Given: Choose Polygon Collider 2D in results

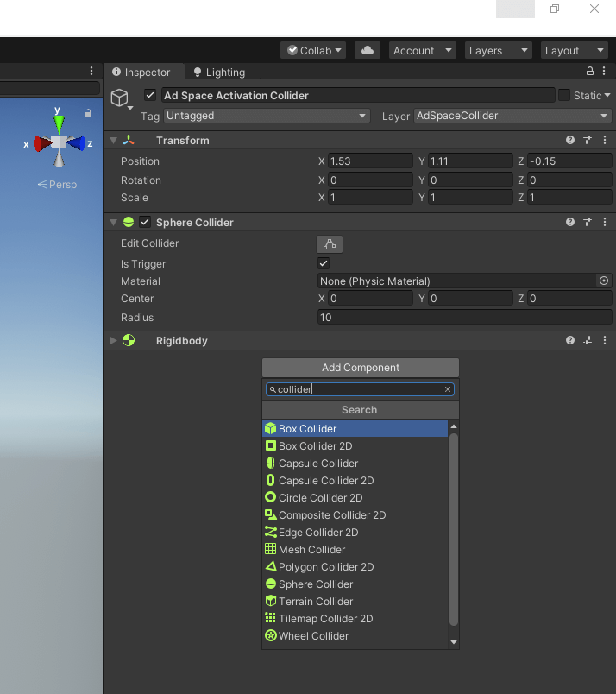Looking at the screenshot, I should click(x=355, y=566).
